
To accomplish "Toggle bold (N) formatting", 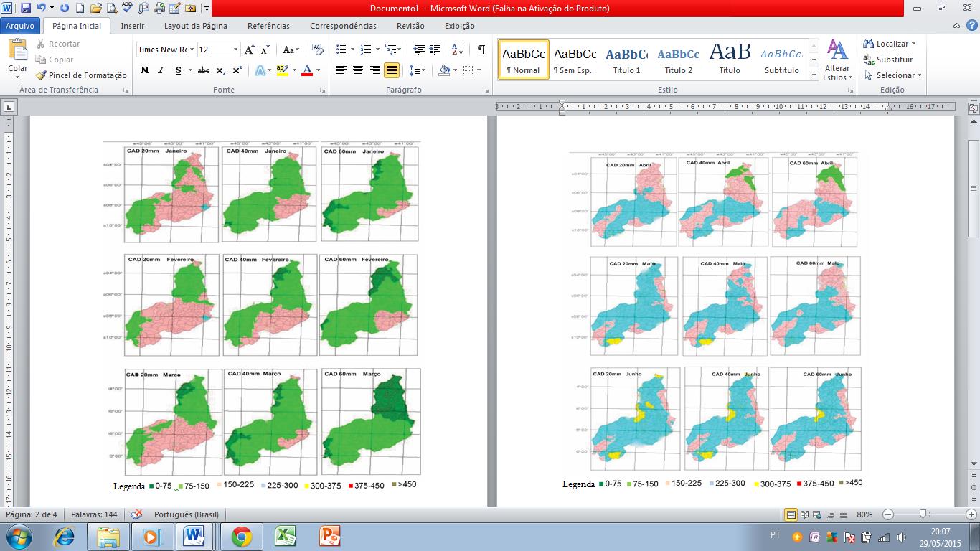I will point(145,70).
